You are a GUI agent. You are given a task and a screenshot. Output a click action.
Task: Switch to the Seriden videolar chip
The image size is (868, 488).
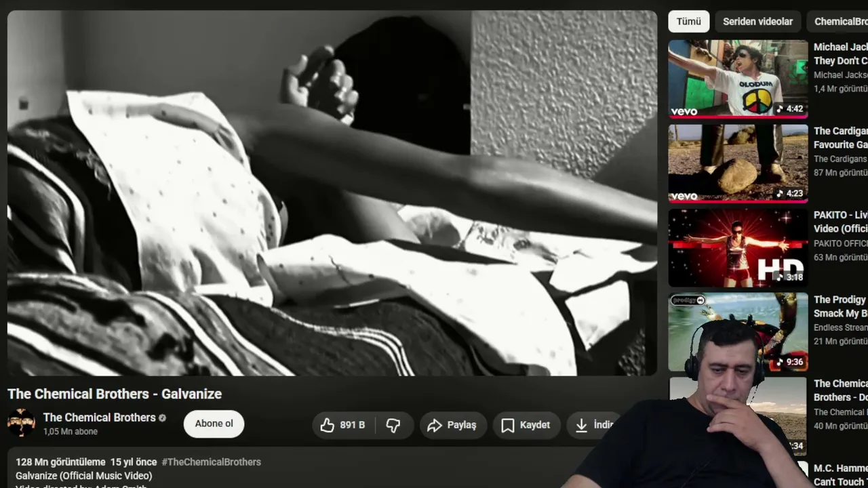[x=757, y=22]
